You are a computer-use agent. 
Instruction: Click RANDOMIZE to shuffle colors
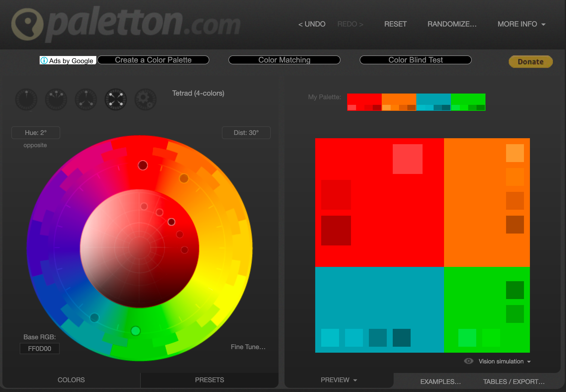tap(452, 24)
